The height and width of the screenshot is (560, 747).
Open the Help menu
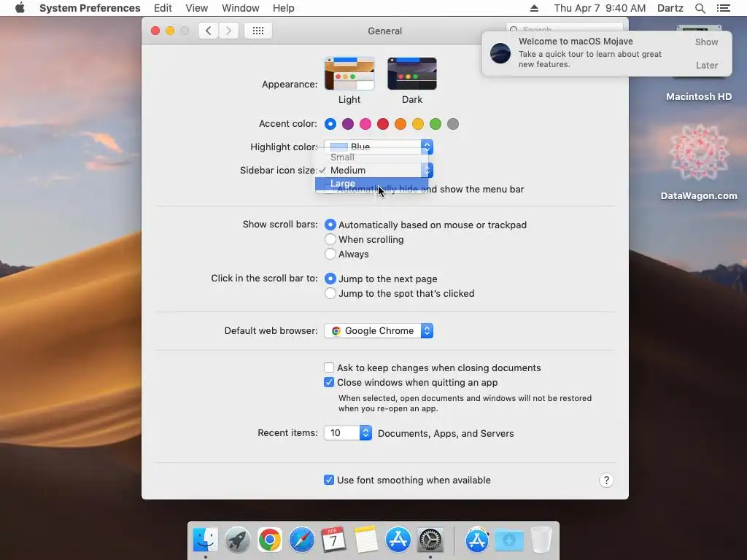(284, 8)
